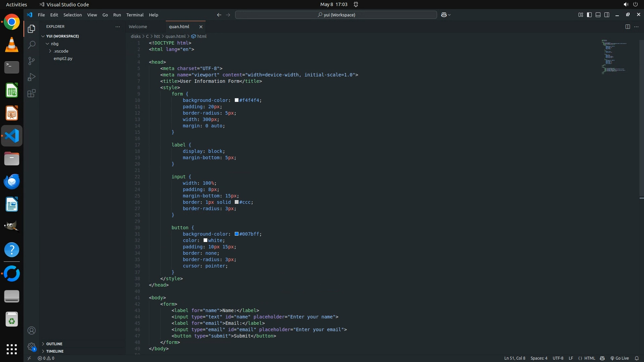The image size is (644, 362).
Task: Toggle the bottom Panel visibility
Action: click(598, 15)
